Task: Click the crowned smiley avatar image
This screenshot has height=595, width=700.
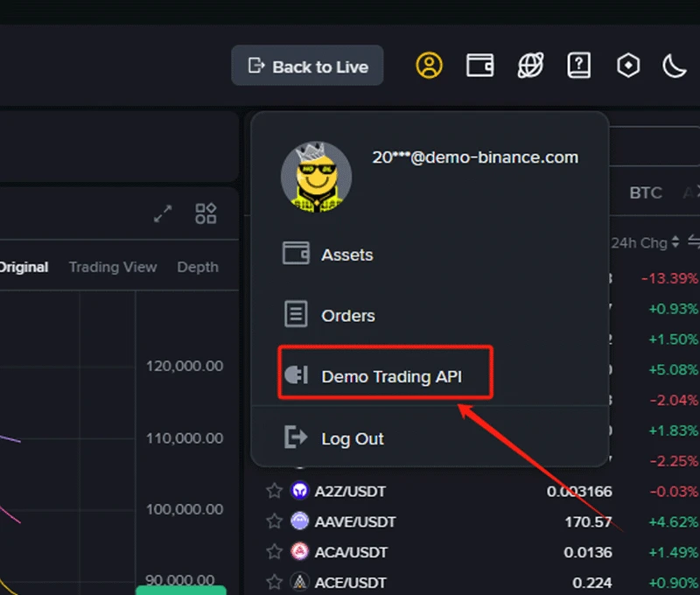Action: tap(316, 177)
